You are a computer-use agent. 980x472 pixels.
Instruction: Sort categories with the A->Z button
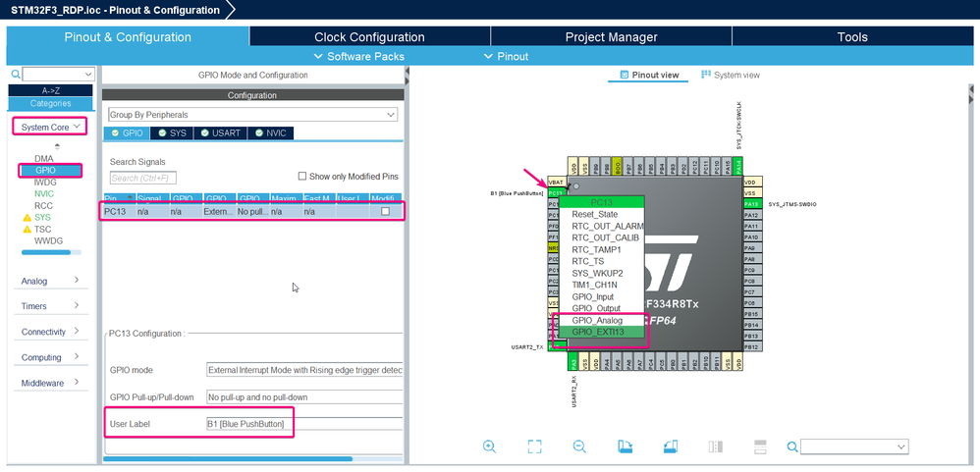51,90
